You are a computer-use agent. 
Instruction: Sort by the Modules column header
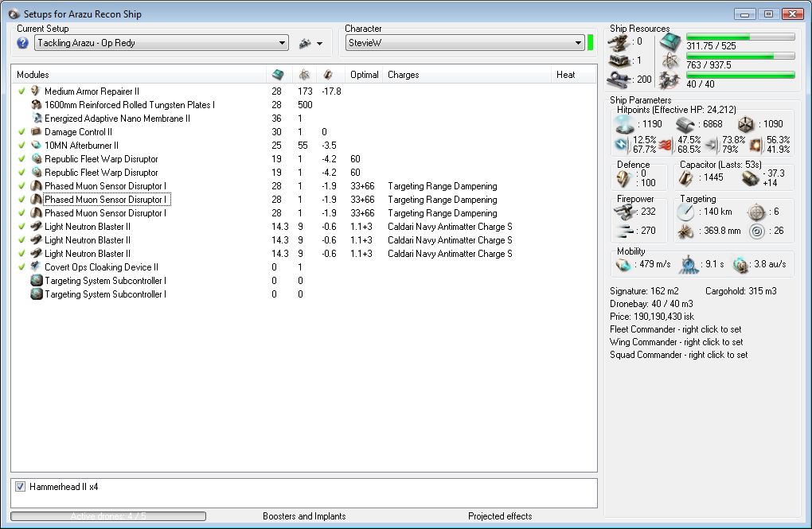click(139, 75)
